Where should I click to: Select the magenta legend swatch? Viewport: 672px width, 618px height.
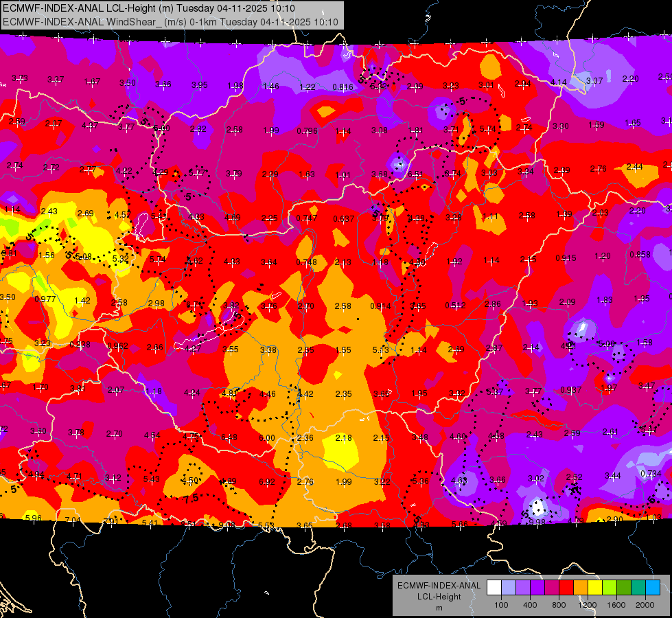pos(552,588)
